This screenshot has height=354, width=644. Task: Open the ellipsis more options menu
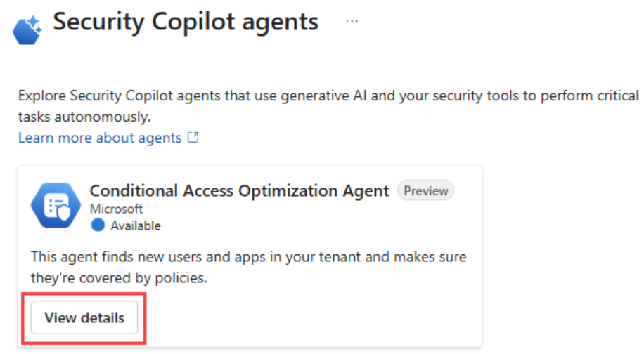(x=352, y=22)
